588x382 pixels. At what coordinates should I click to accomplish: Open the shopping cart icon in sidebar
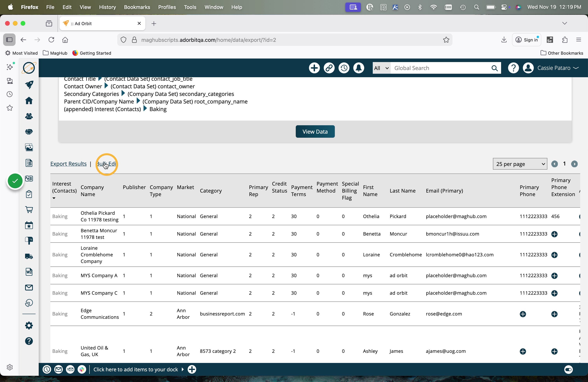point(29,209)
